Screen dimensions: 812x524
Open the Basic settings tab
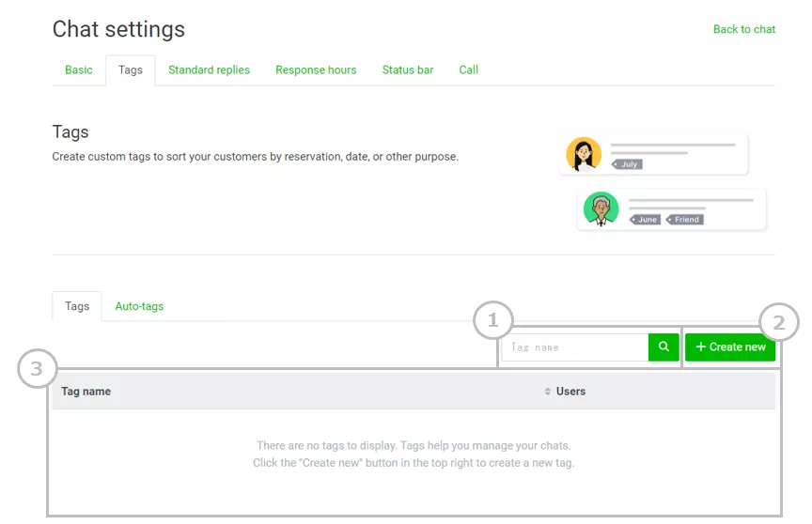tap(79, 69)
